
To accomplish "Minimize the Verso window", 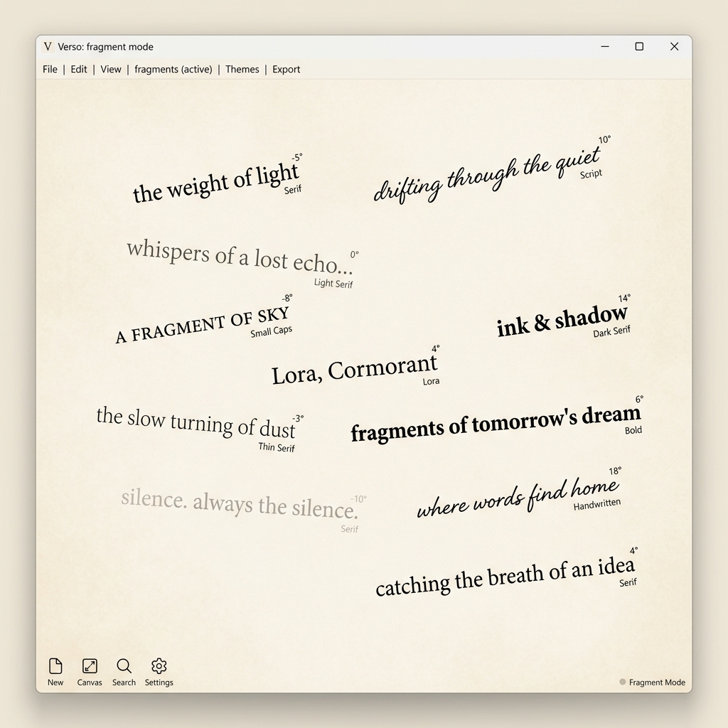I will coord(604,46).
